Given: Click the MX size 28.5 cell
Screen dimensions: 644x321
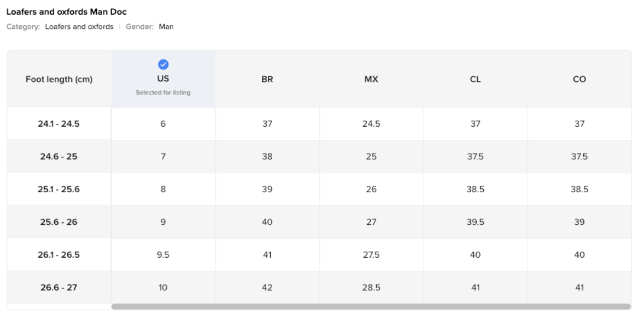Looking at the screenshot, I should (371, 287).
